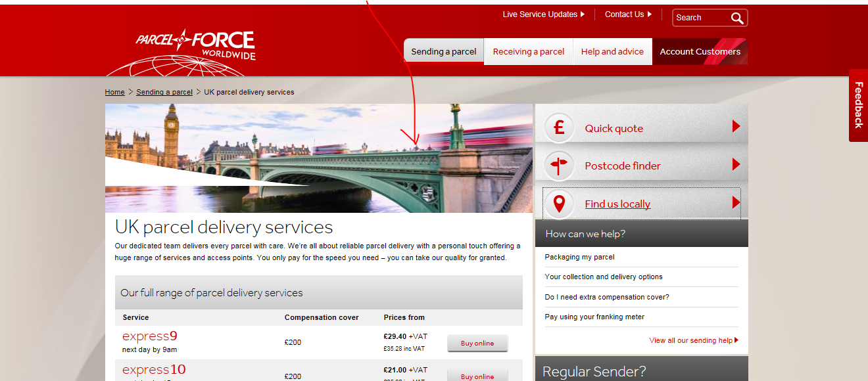Click the Prices from column header
The width and height of the screenshot is (868, 381).
pos(404,317)
